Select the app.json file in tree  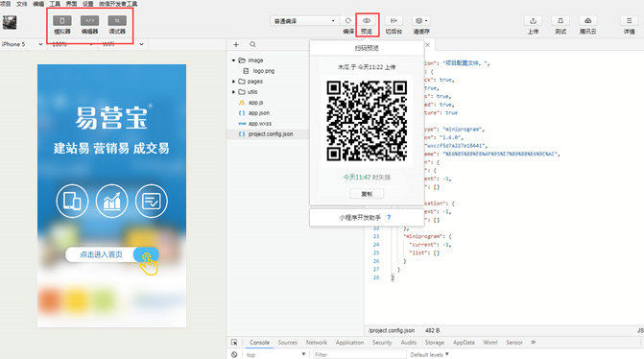[x=259, y=113]
